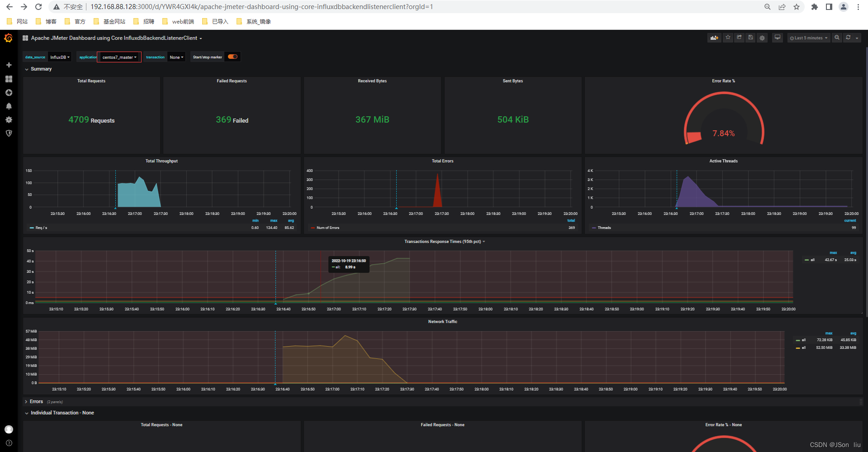Click the 369 Failed stat value

tap(232, 120)
